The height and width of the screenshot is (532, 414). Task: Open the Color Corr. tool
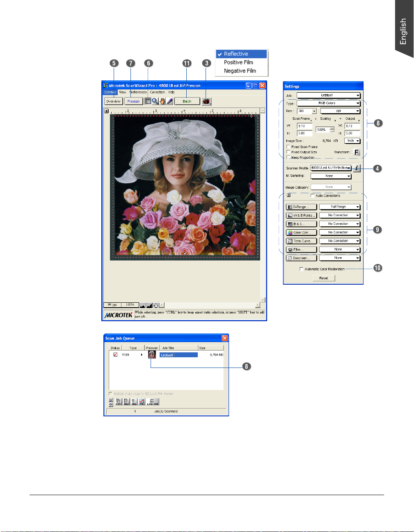[301, 233]
